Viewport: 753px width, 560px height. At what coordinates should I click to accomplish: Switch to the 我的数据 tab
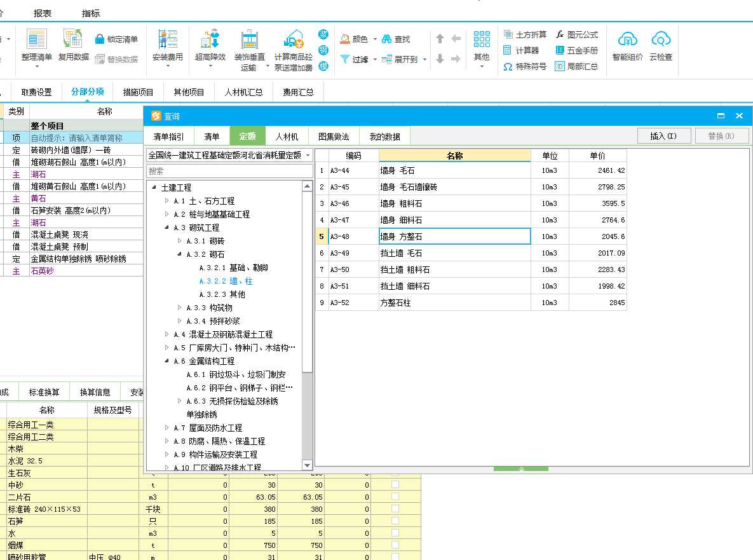click(x=384, y=137)
